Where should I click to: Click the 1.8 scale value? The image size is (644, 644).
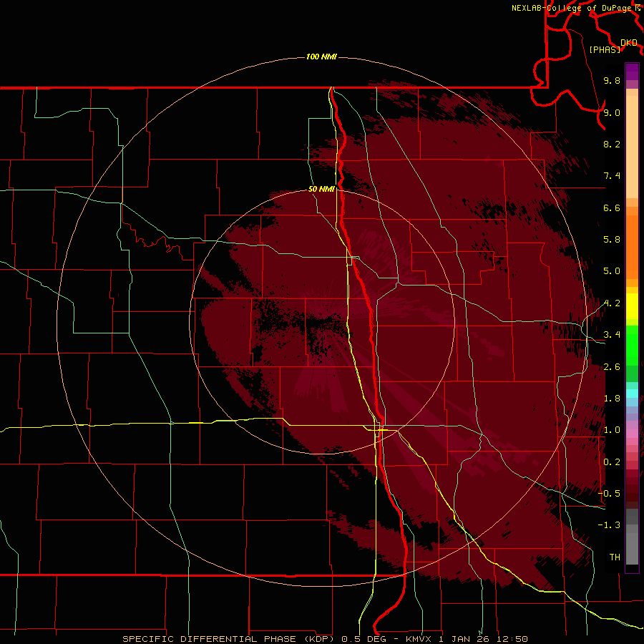(612, 399)
